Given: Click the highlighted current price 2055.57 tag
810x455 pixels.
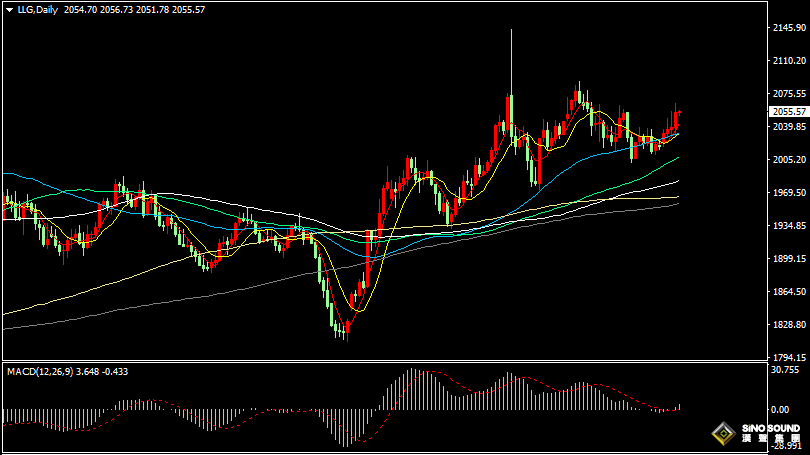Looking at the screenshot, I should coord(790,112).
